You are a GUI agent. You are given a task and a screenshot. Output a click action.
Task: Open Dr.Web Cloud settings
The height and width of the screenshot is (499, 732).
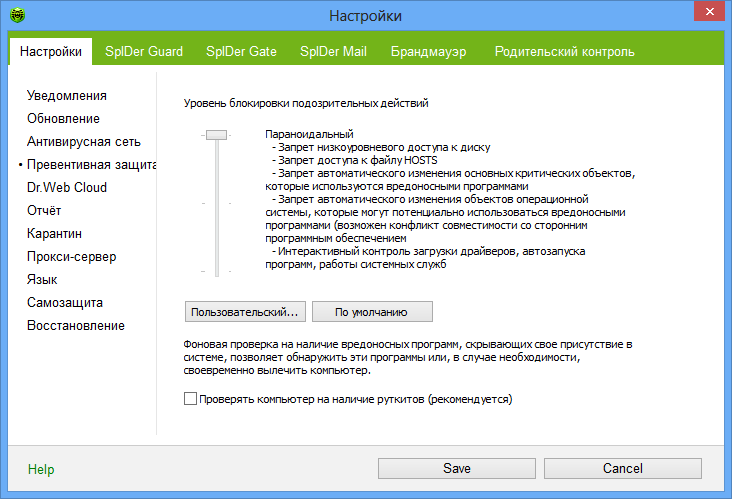coord(67,187)
